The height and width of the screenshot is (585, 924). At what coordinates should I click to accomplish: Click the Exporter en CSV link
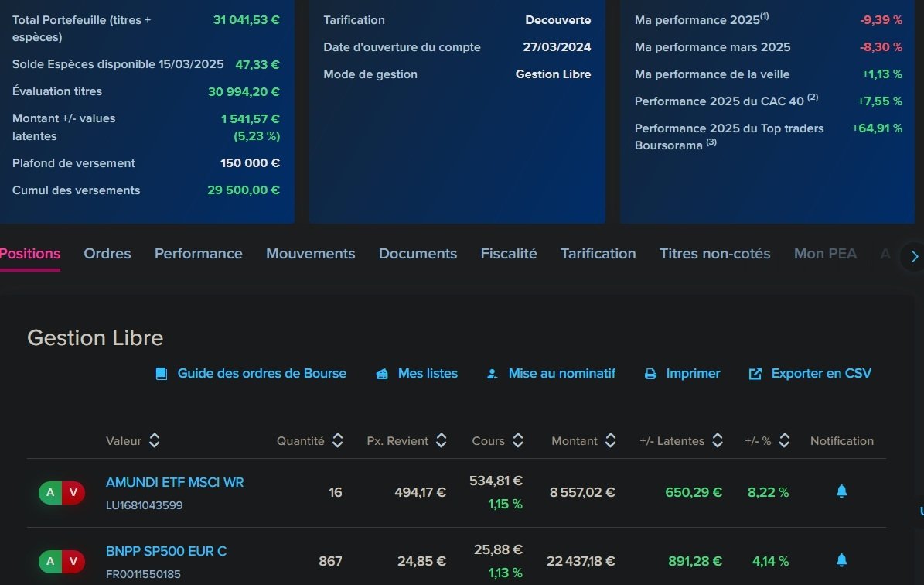(821, 373)
